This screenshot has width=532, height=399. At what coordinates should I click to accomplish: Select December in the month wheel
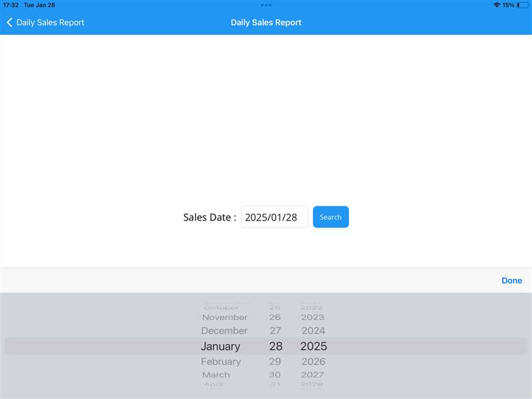pos(224,330)
